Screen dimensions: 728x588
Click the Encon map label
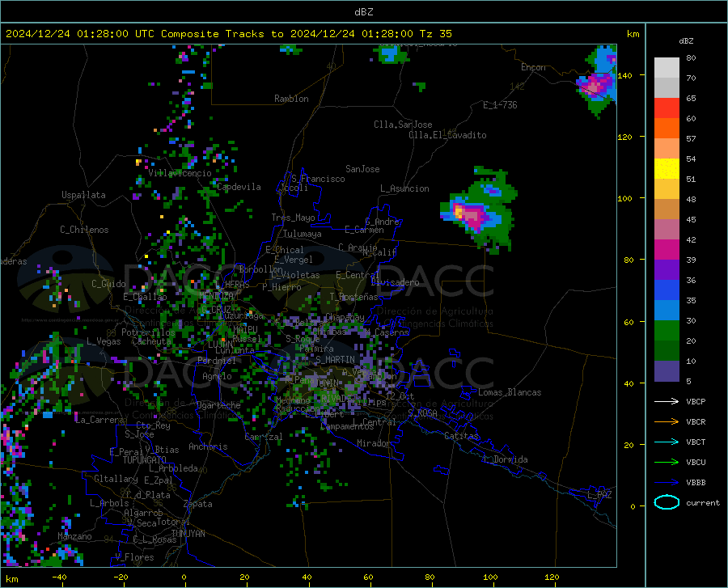point(533,67)
